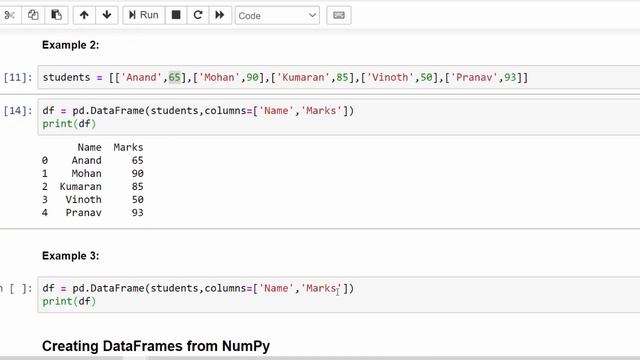Click print(df) in Example 3 cell
This screenshot has height=360, width=640.
pos(69,301)
